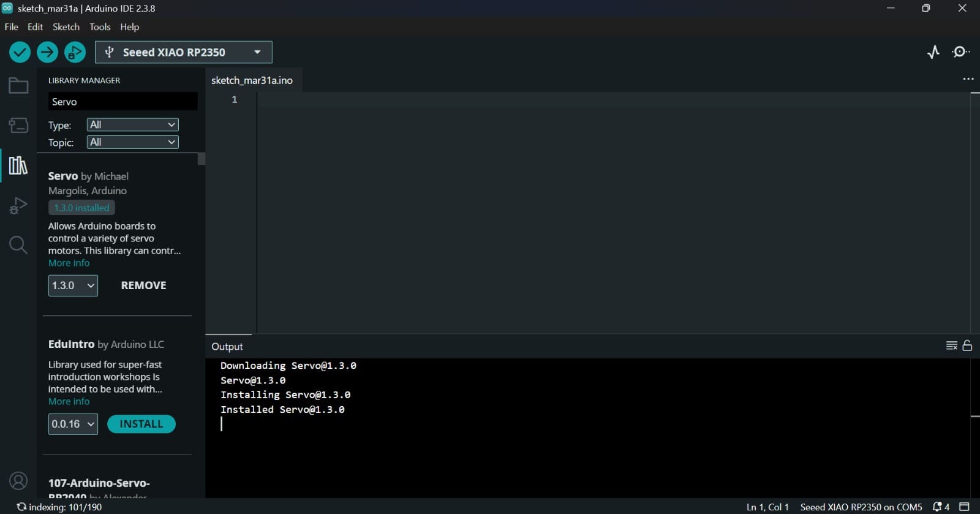Open the Debug sidebar panel
Viewport: 980px width, 514px height.
pos(18,205)
